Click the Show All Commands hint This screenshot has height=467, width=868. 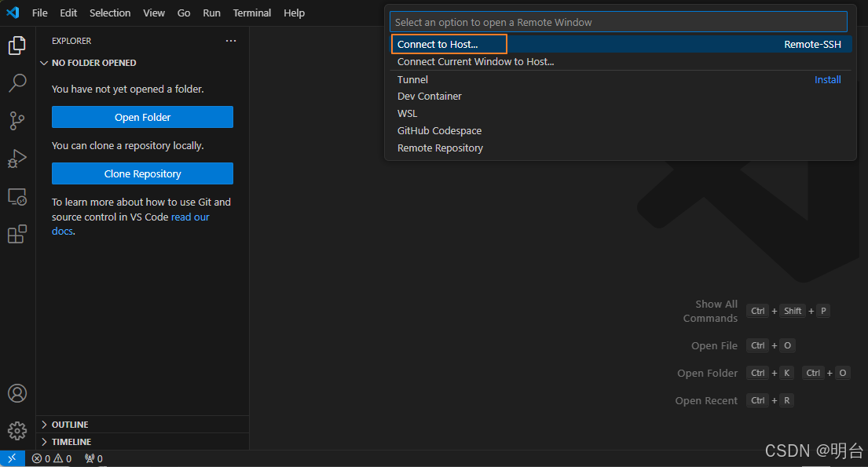(x=710, y=311)
